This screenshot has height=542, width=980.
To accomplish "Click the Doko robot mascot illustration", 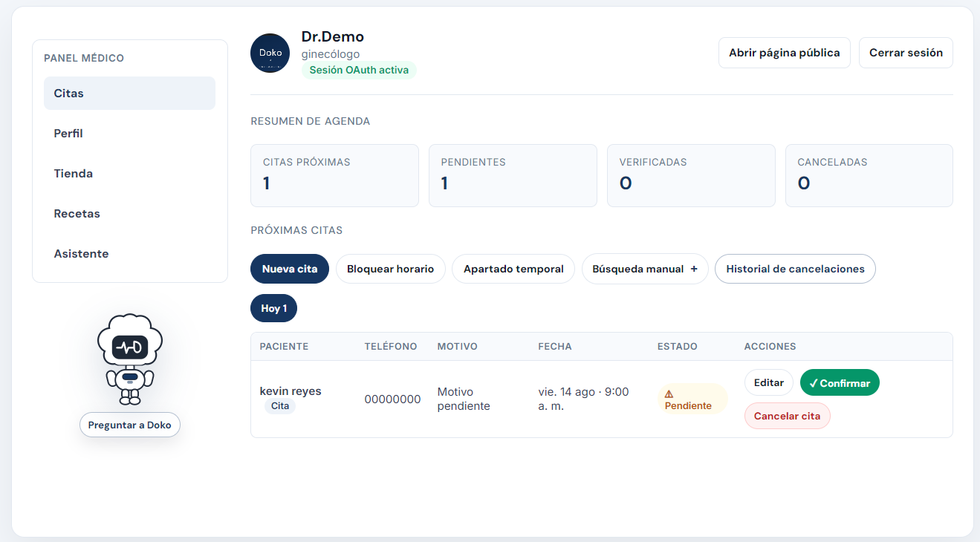I will [x=130, y=359].
